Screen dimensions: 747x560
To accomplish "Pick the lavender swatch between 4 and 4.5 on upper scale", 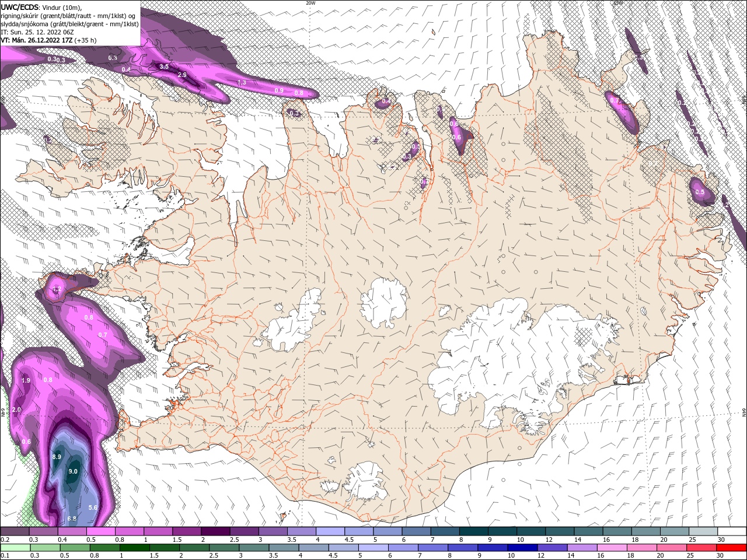I will tap(331, 531).
